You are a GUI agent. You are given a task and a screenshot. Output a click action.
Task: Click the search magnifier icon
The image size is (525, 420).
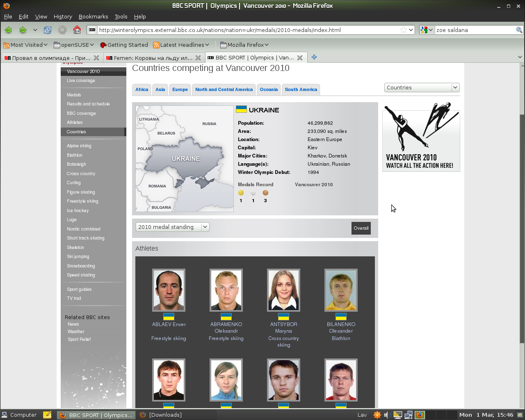(x=519, y=30)
